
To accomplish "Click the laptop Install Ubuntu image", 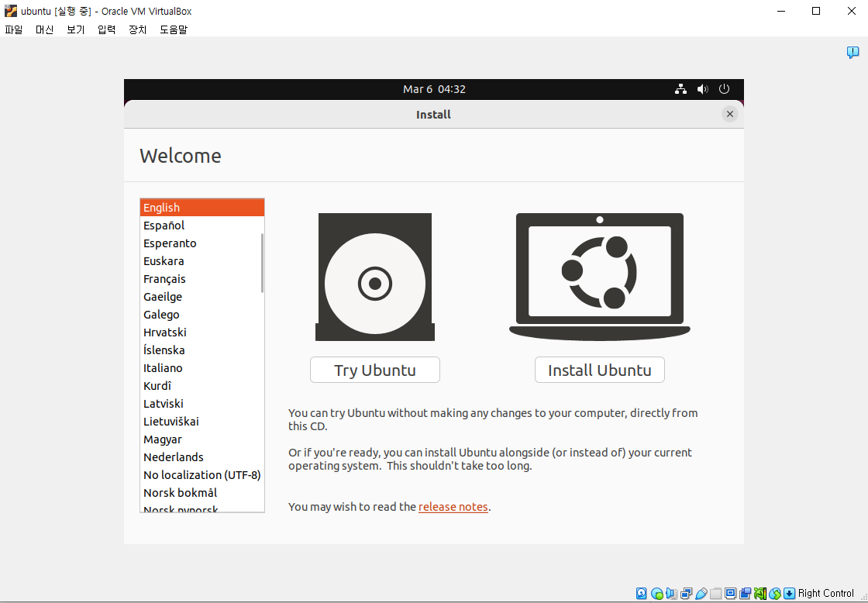I will 600,277.
